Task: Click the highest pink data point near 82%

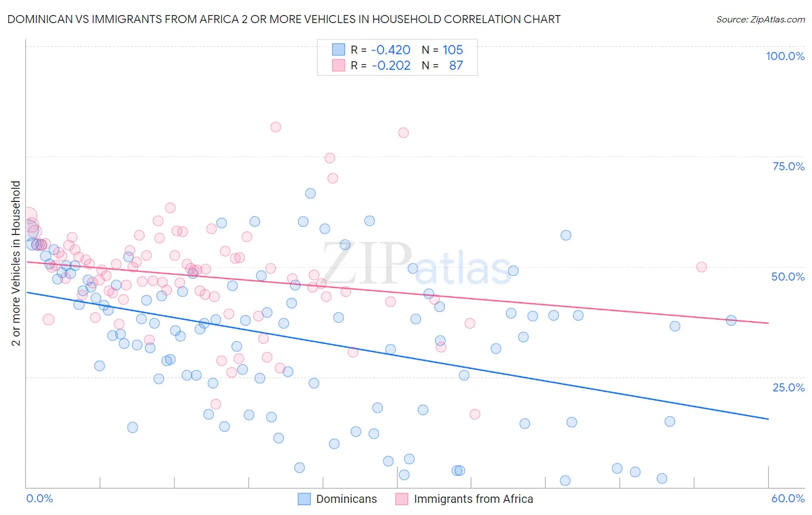Action: coord(275,127)
